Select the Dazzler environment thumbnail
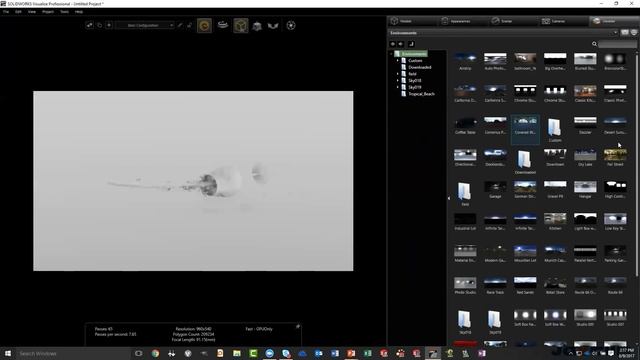Viewport: 640px width, 360px height. pos(585,126)
